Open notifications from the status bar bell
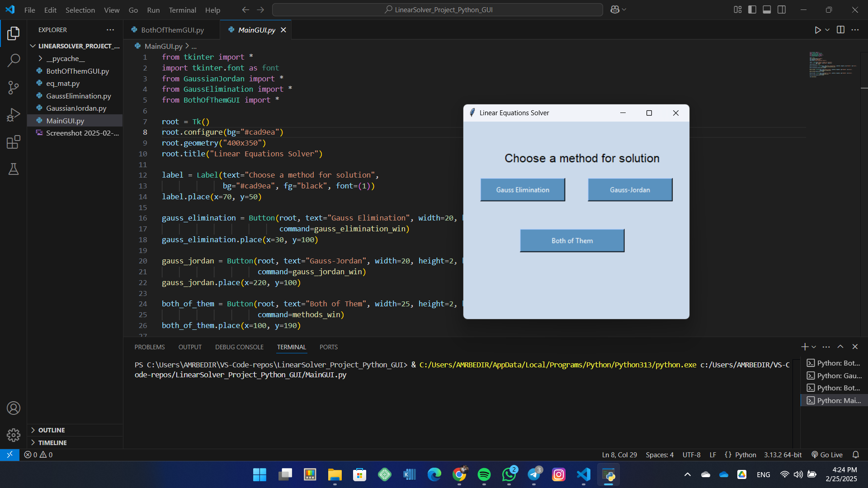The width and height of the screenshot is (868, 488). click(856, 455)
